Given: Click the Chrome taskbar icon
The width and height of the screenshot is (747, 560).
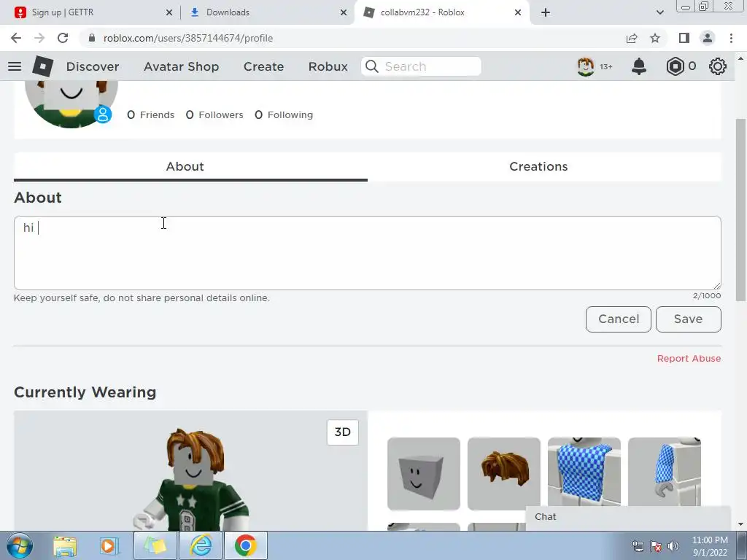Looking at the screenshot, I should coord(245,545).
